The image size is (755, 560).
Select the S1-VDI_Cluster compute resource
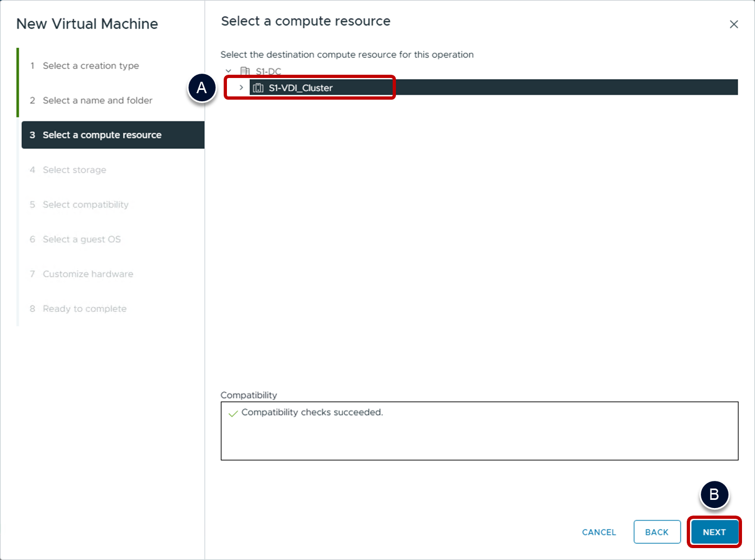(x=301, y=88)
